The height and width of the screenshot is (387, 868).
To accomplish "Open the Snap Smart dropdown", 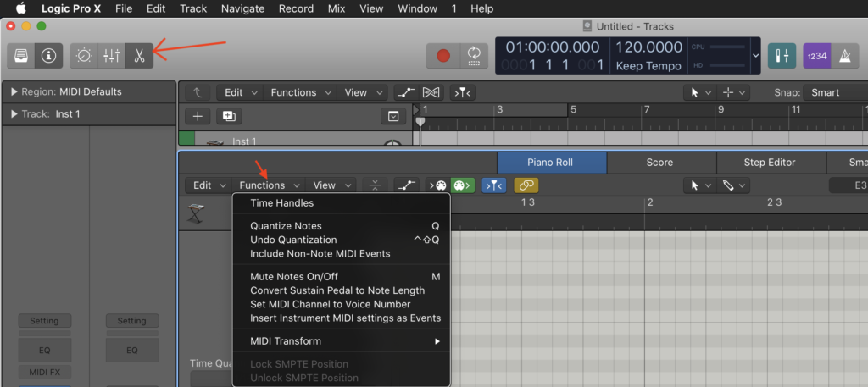I will click(835, 92).
